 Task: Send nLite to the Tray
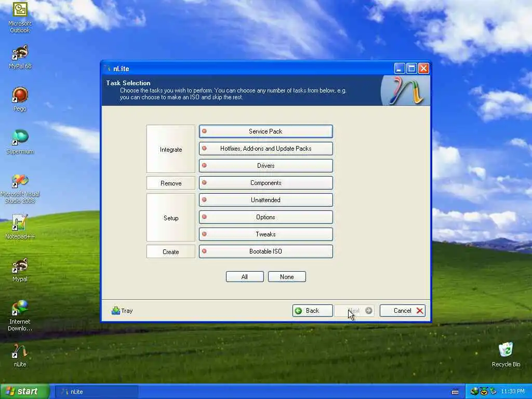click(122, 311)
